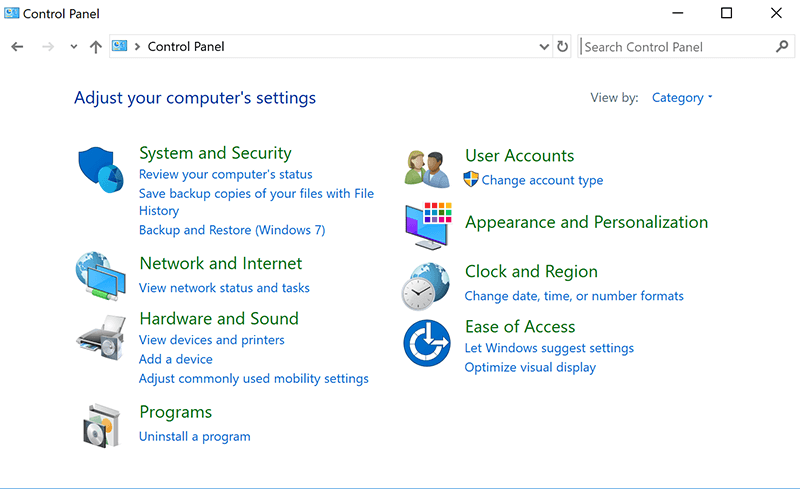Viewport: 800px width, 489px height.
Task: Click Control Panel breadcrumb in address bar
Action: point(186,47)
